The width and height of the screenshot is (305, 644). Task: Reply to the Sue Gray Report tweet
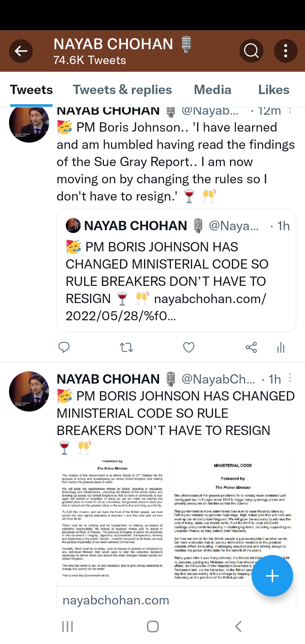tap(64, 347)
